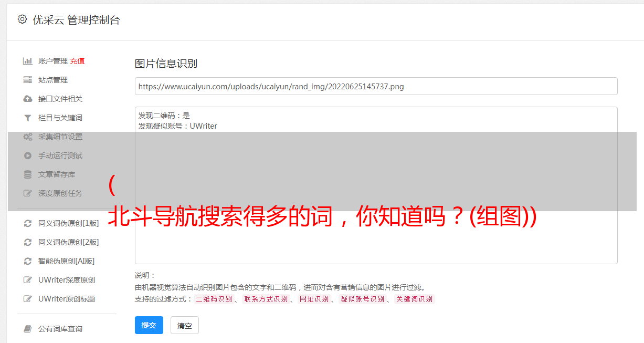
Task: Open 同义词伪原创[1版] menu item
Action: point(69,223)
